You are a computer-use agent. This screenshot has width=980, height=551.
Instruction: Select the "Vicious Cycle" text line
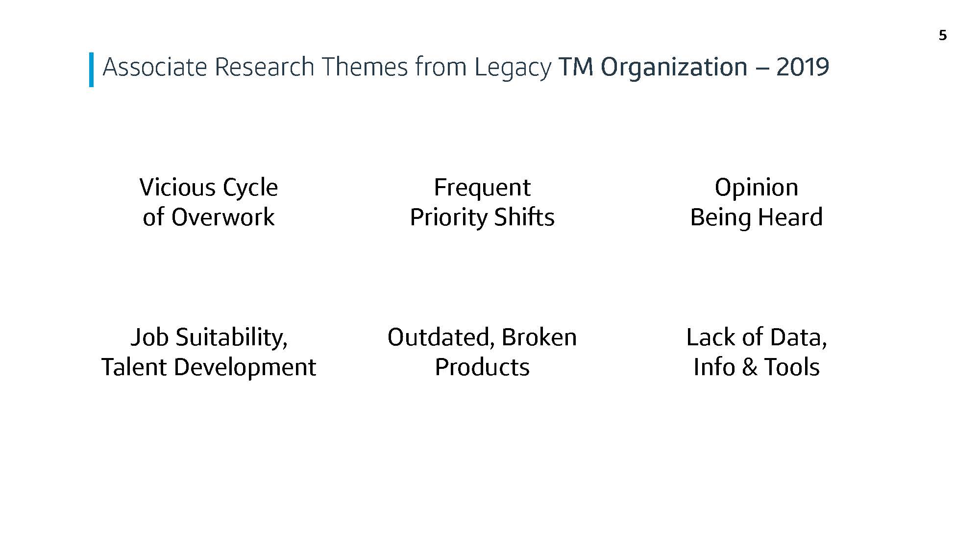tap(209, 189)
